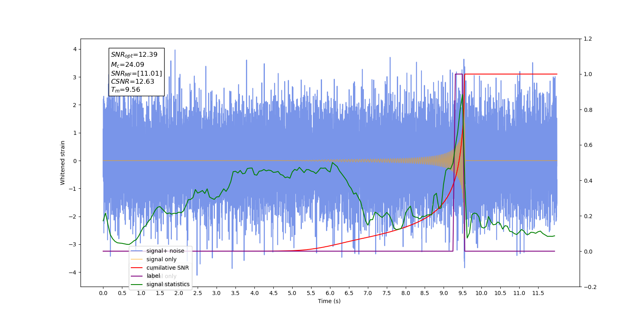The image size is (644, 322).
Task: Click the 6.5 tick on the time axis
Action: point(349,293)
